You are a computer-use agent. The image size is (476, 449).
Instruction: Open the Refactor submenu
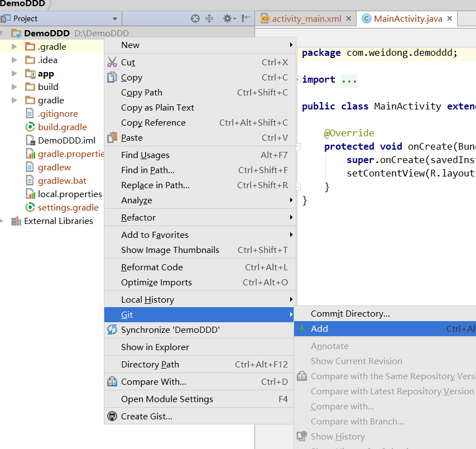[x=199, y=217]
